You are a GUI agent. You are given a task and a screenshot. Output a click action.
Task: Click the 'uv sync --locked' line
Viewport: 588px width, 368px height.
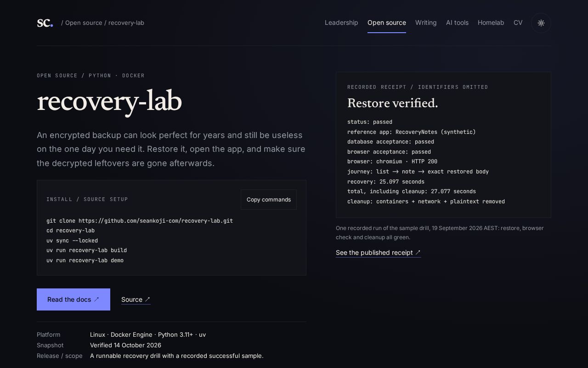[x=72, y=241]
